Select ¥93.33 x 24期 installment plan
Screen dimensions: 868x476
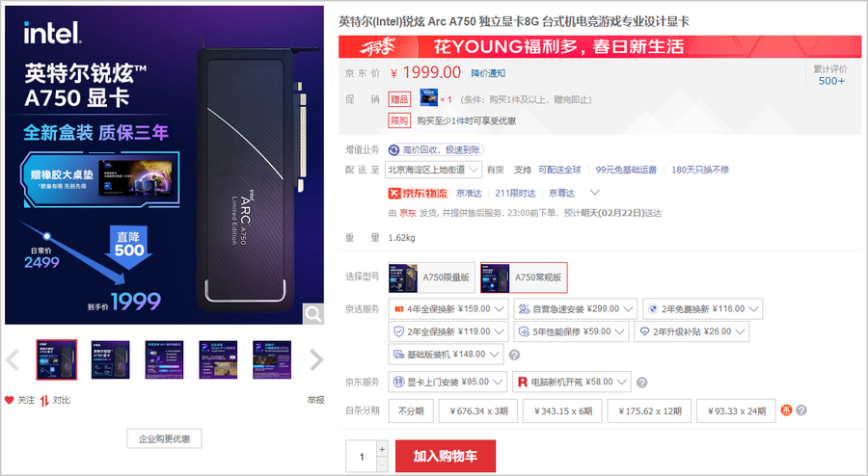[x=736, y=410]
